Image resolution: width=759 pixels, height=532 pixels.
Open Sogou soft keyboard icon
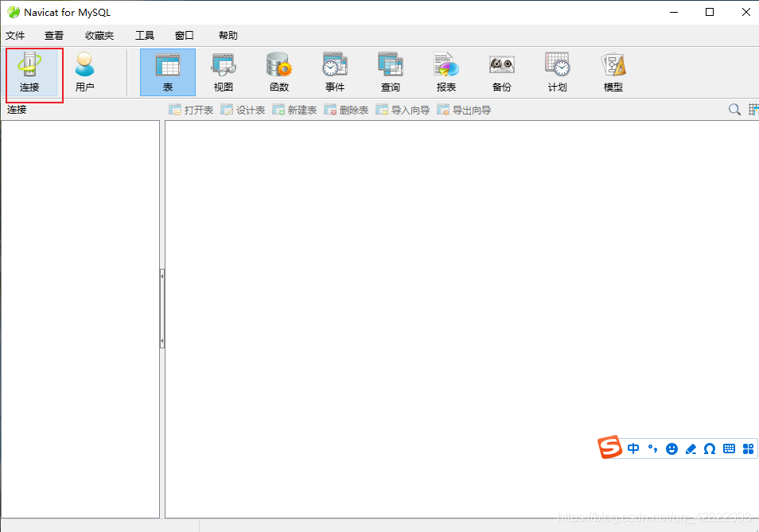pos(729,449)
